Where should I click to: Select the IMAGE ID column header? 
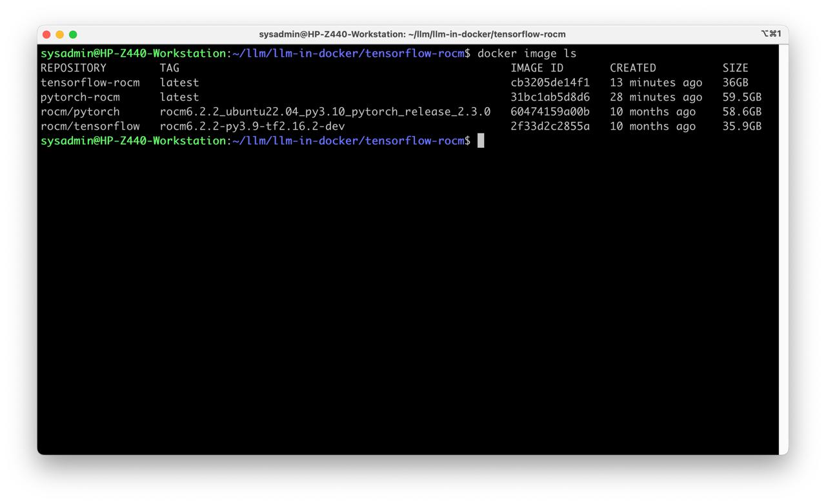point(537,68)
